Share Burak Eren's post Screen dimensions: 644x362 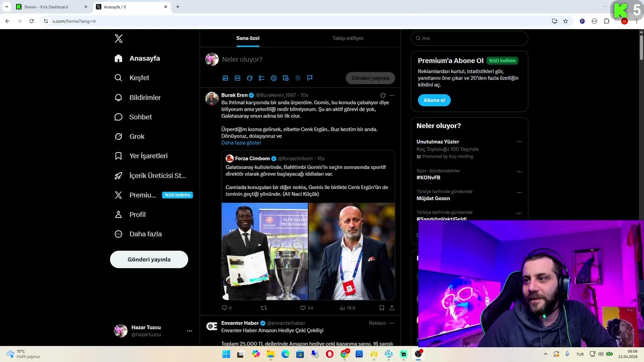392,308
